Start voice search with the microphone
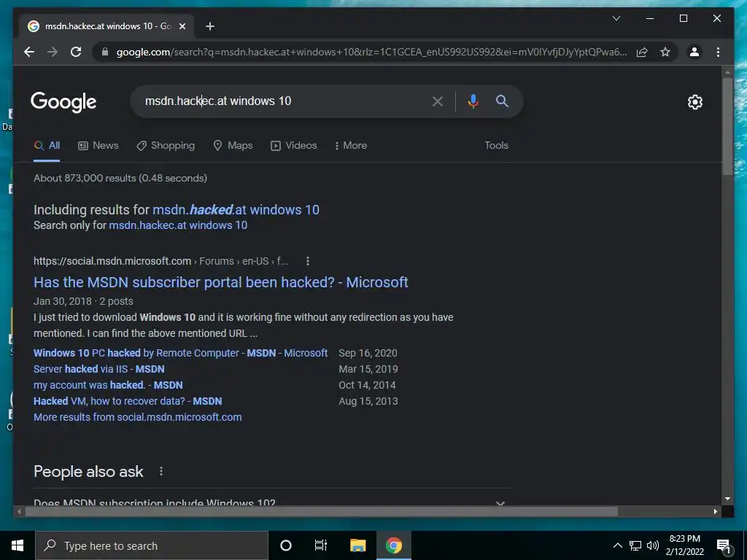This screenshot has width=747, height=560. (473, 101)
